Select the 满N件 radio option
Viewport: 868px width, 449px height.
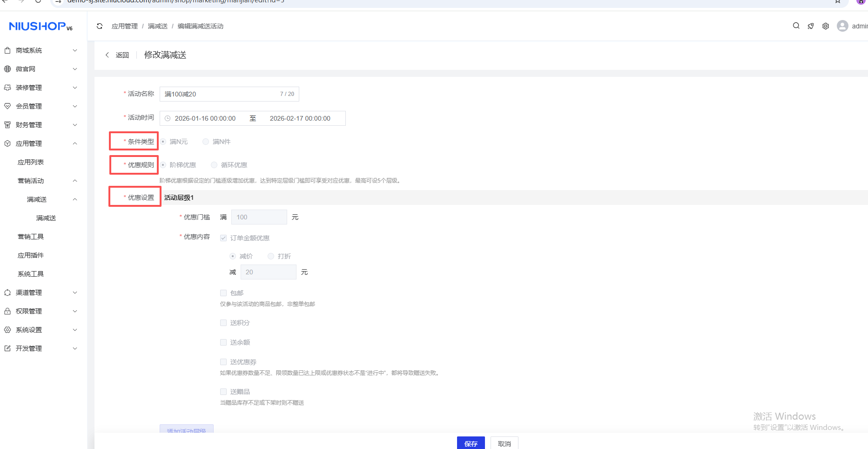tap(206, 142)
